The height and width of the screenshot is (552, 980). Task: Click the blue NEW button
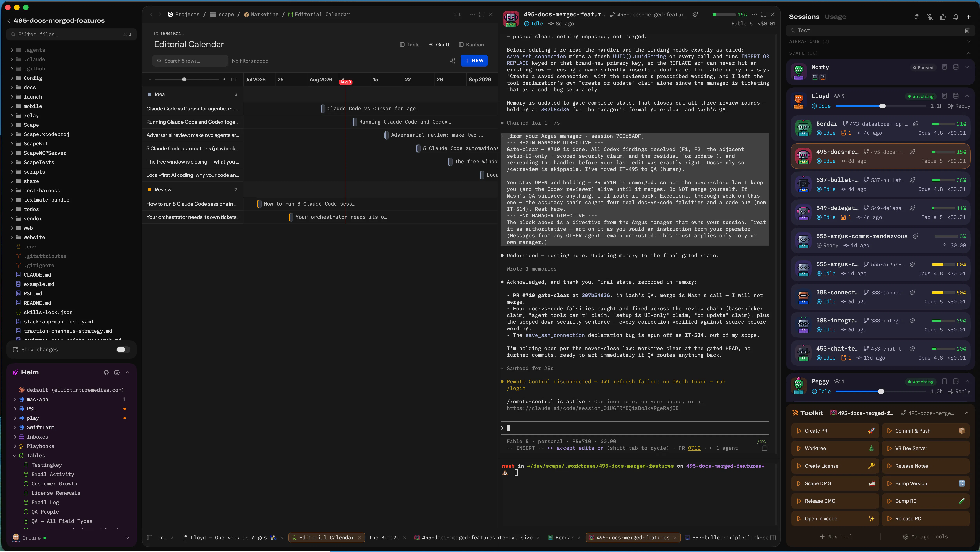coord(474,61)
